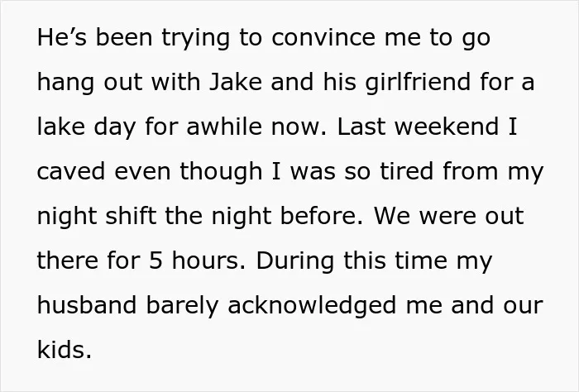This screenshot has width=579, height=392.
Task: Click the word "convince" in first line
Action: (323, 37)
